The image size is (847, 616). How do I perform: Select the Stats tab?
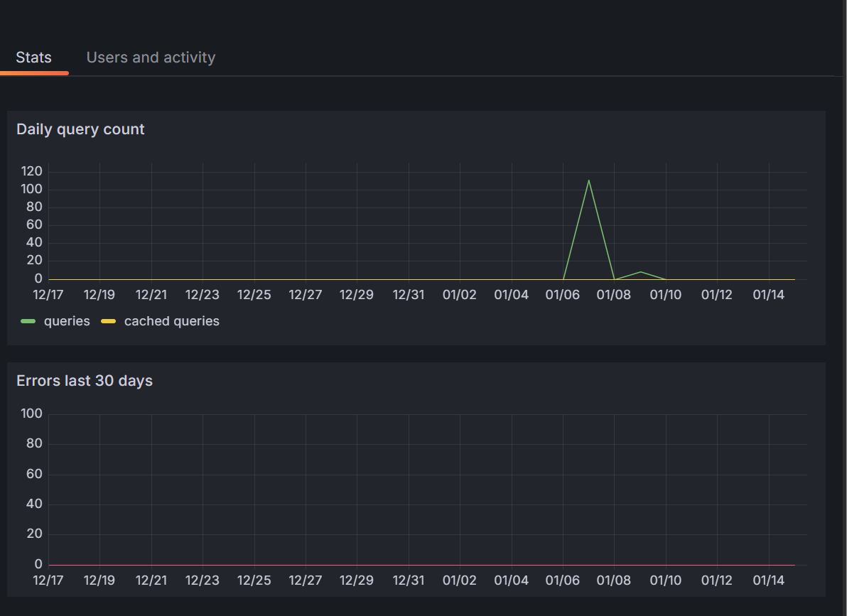pos(34,57)
